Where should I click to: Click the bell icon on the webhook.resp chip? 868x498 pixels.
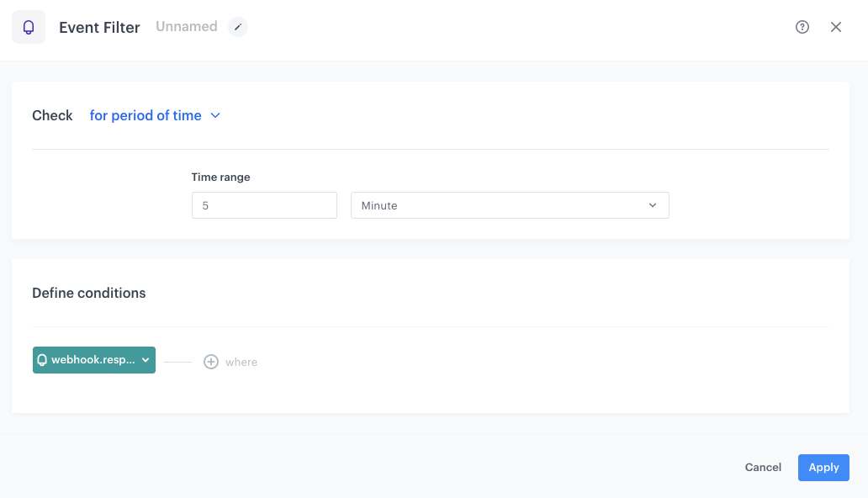tap(42, 359)
